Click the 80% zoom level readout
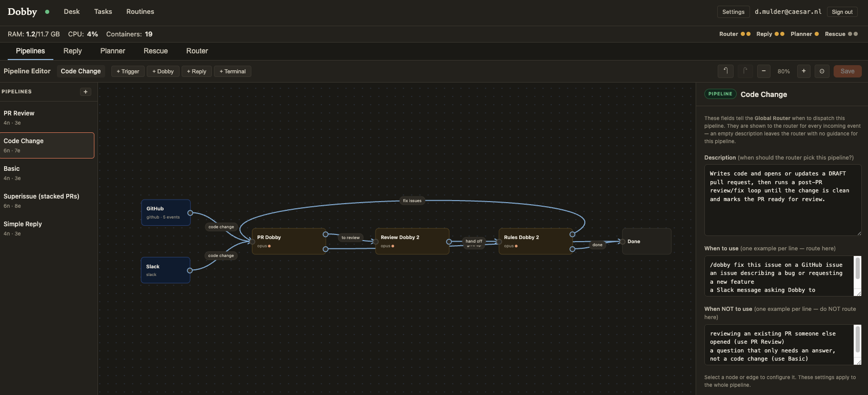 click(784, 71)
